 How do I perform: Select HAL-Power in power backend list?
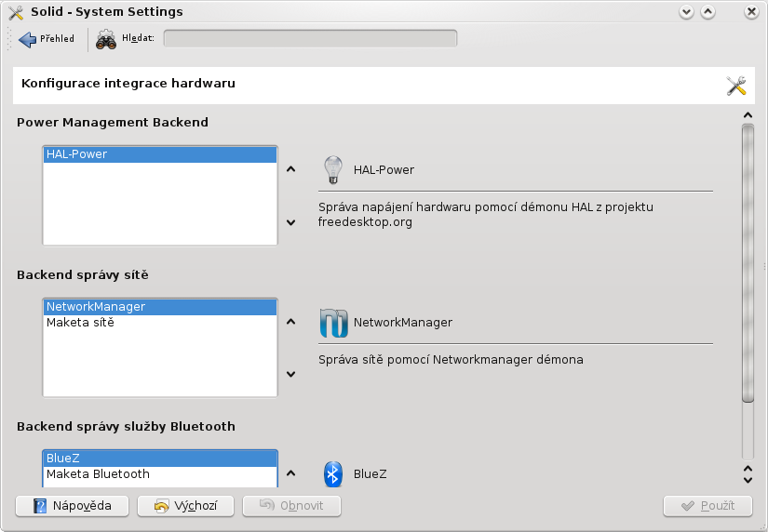pyautogui.click(x=160, y=154)
